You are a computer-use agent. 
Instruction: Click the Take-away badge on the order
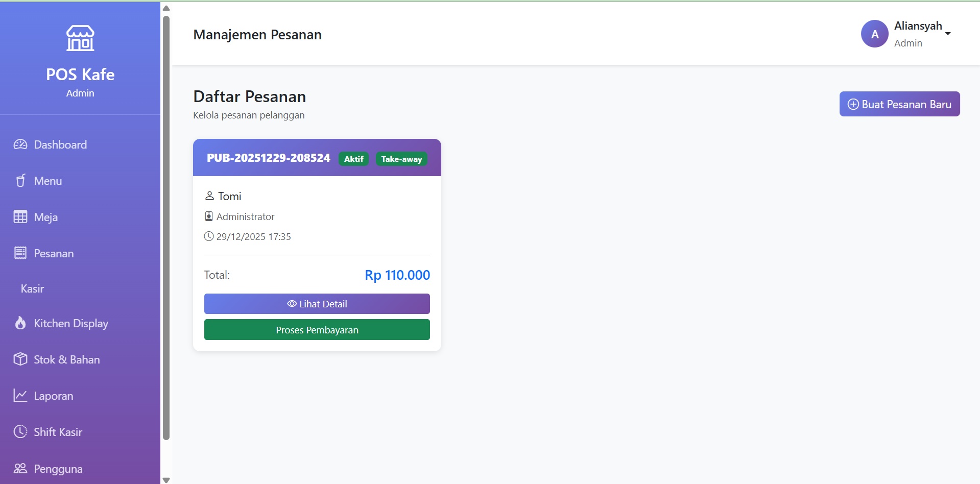401,159
